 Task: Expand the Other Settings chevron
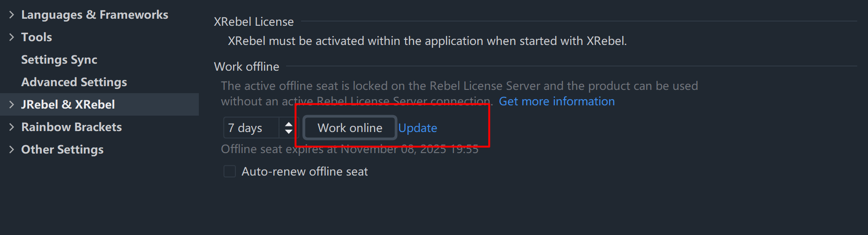click(x=12, y=150)
